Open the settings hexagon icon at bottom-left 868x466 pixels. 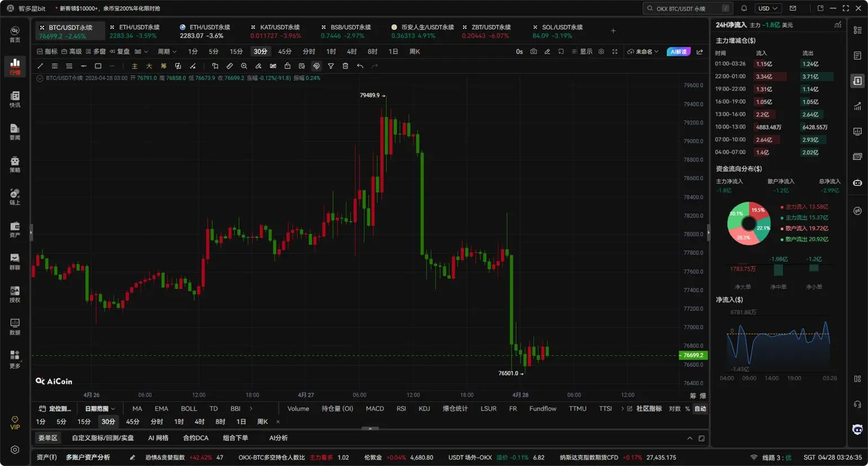click(15, 450)
